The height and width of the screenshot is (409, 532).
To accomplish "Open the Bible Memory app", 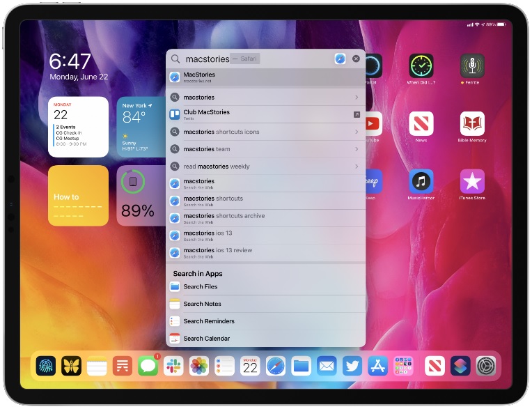I will pyautogui.click(x=472, y=123).
